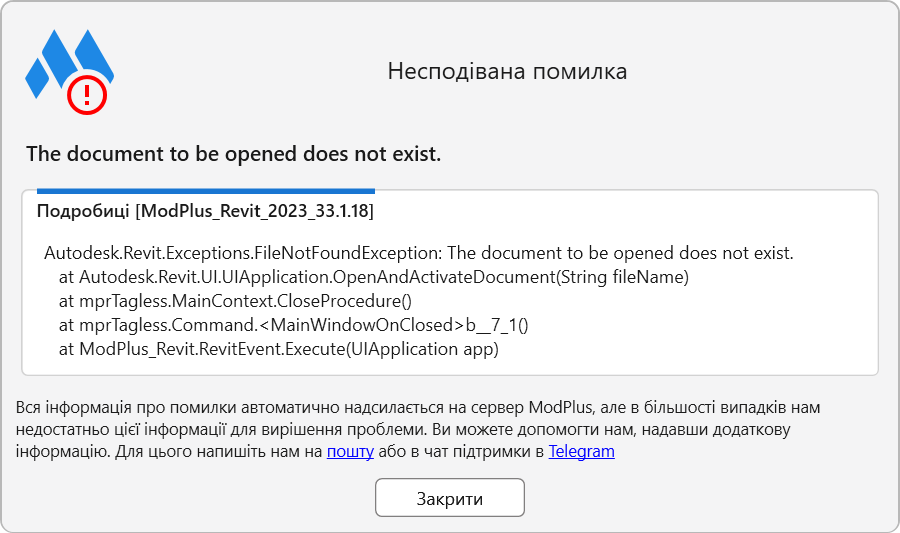Click the red exclamation error badge
This screenshot has width=900, height=533.
[x=87, y=94]
